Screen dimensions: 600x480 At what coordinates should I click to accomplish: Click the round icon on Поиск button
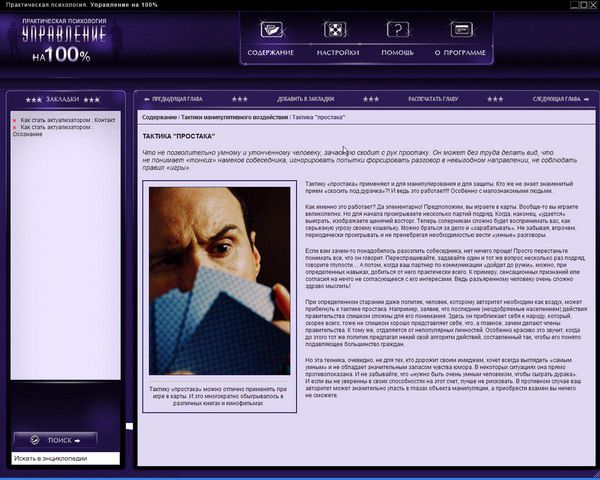34,438
